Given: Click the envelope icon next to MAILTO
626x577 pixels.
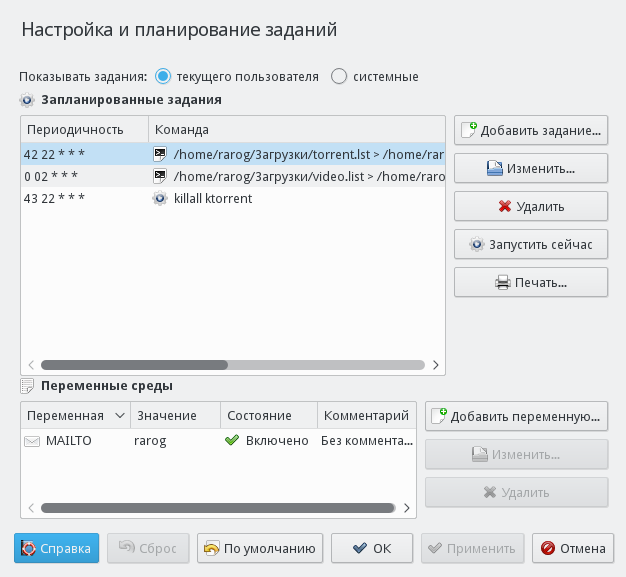Looking at the screenshot, I should click(32, 440).
